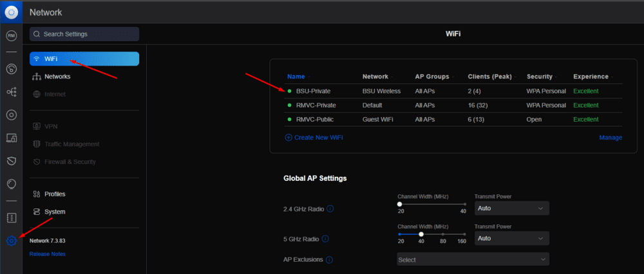Open the Client Devices icon in sidebar

(12, 138)
